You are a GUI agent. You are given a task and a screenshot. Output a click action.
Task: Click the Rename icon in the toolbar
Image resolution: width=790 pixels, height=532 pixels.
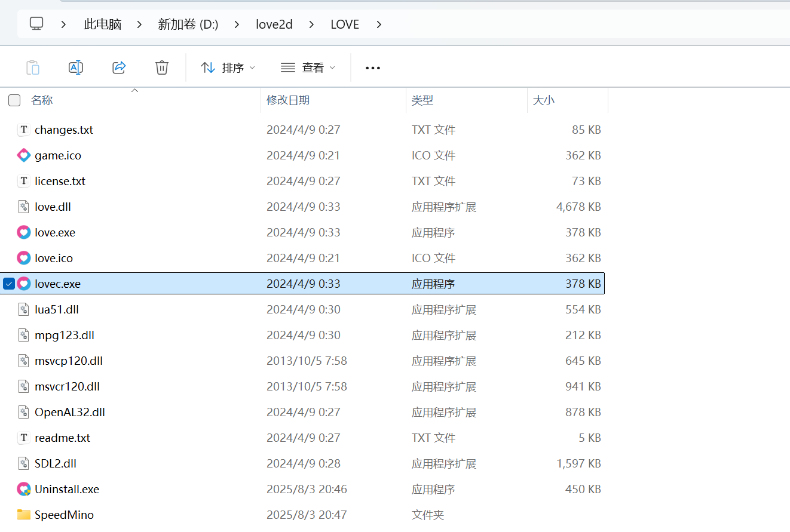point(76,67)
